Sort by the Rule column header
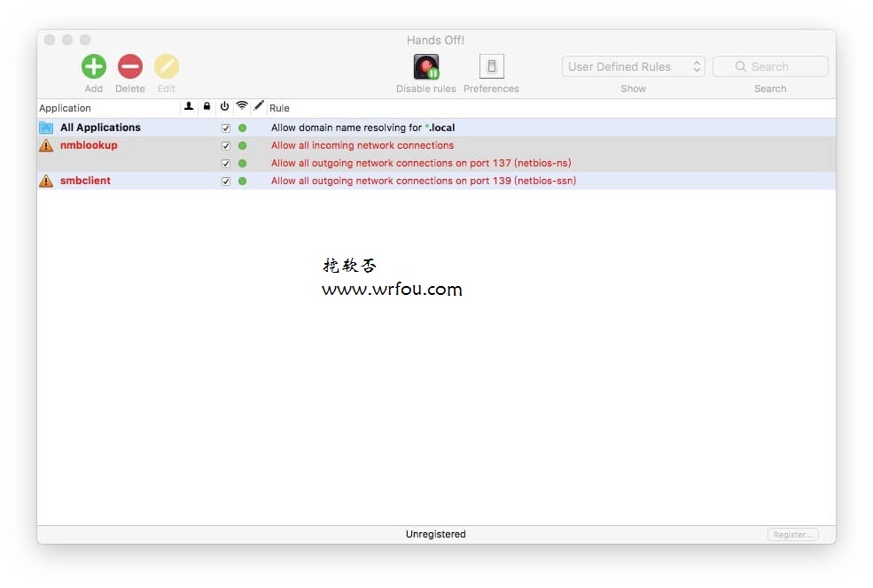Viewport: 873px width, 588px height. [x=279, y=108]
